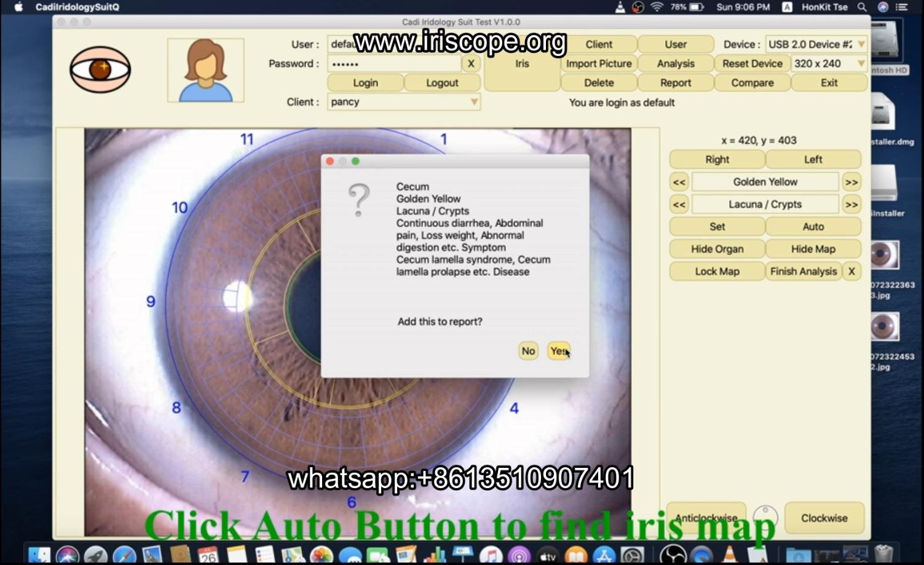The height and width of the screenshot is (565, 924).
Task: Go to previous color with << beside Golden Yellow
Action: point(679,182)
